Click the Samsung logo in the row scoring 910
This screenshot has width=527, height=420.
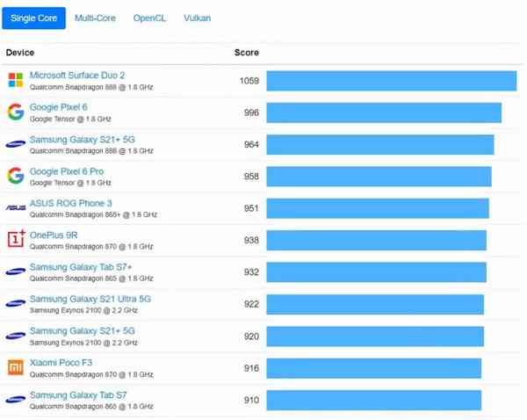click(16, 400)
